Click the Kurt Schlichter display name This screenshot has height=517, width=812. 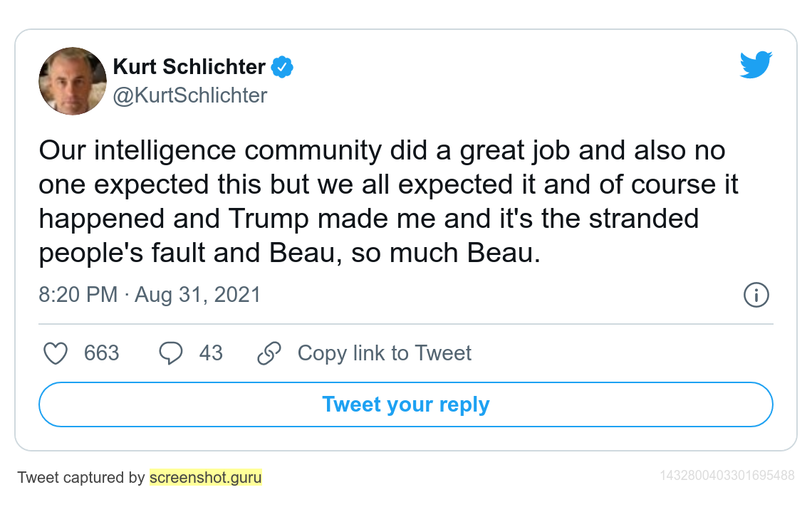pyautogui.click(x=189, y=67)
